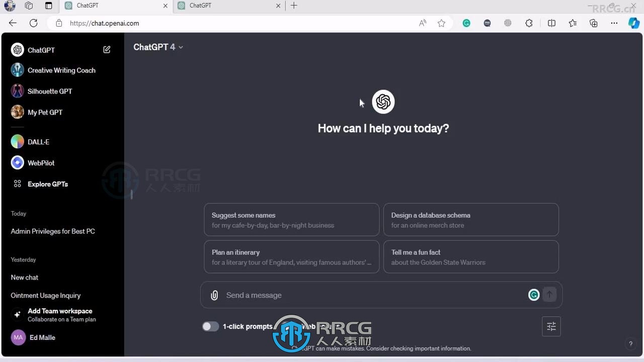Viewport: 644px width, 362px height.
Task: Open the prompt settings sliders icon
Action: [x=551, y=326]
